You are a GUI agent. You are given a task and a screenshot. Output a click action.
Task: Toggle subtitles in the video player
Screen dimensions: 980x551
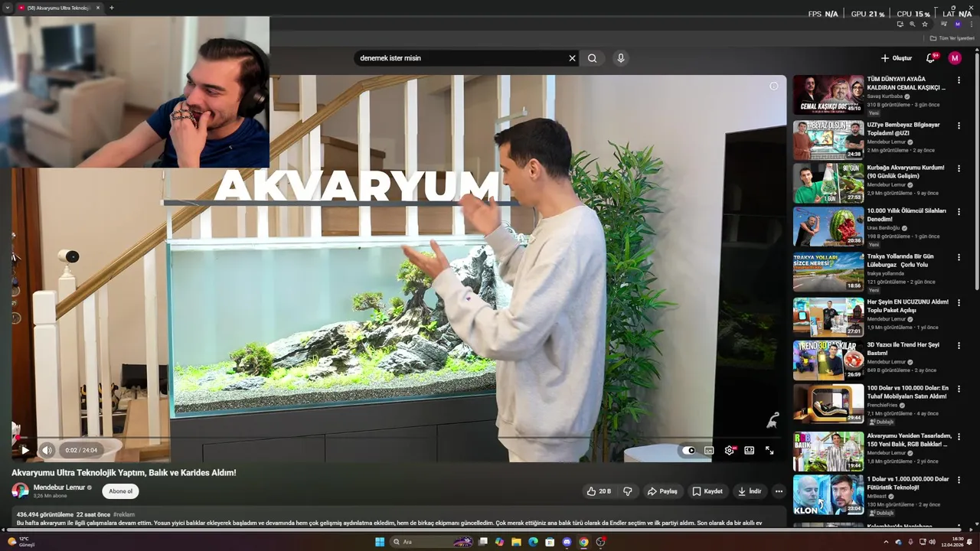tap(709, 450)
